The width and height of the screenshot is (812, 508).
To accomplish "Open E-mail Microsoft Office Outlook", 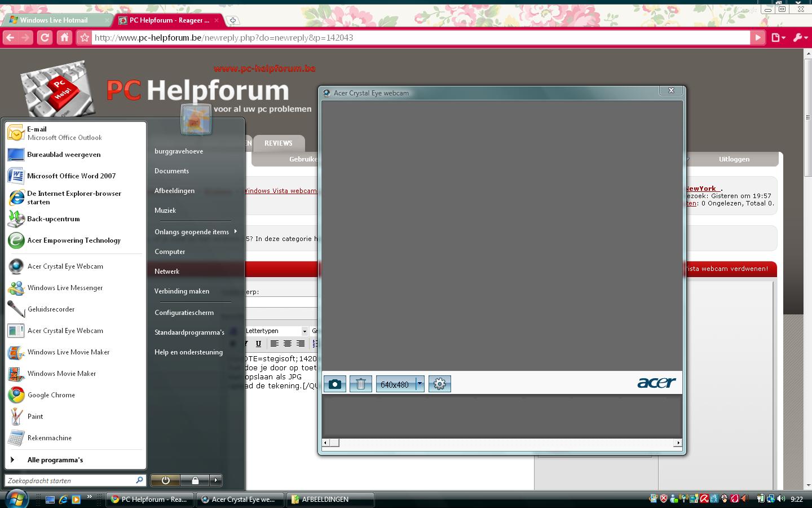I will (76, 133).
